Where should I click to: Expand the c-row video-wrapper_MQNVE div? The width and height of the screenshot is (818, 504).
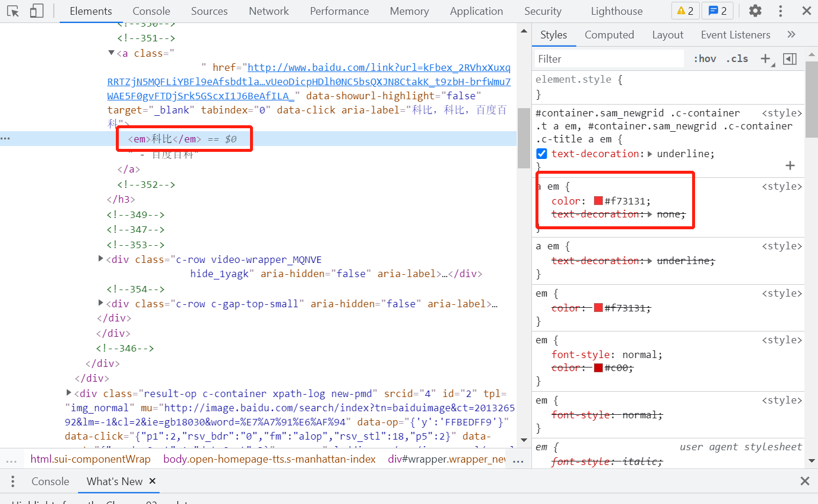point(100,259)
